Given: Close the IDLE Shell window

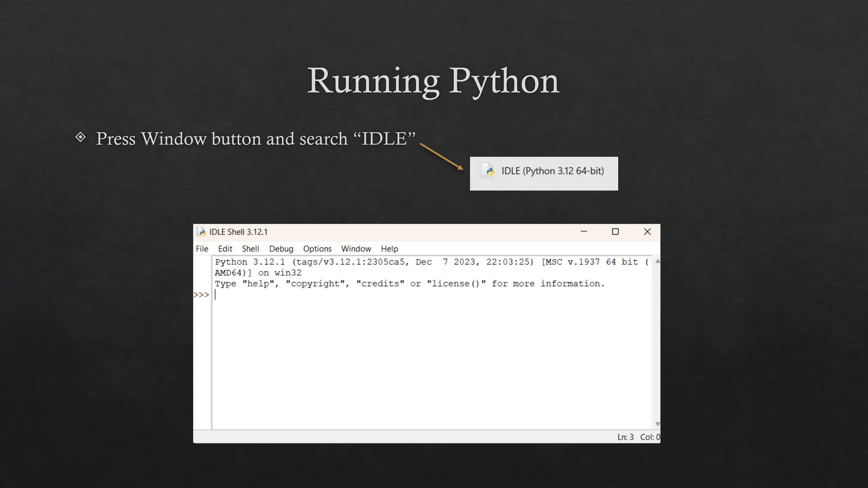Looking at the screenshot, I should (647, 232).
